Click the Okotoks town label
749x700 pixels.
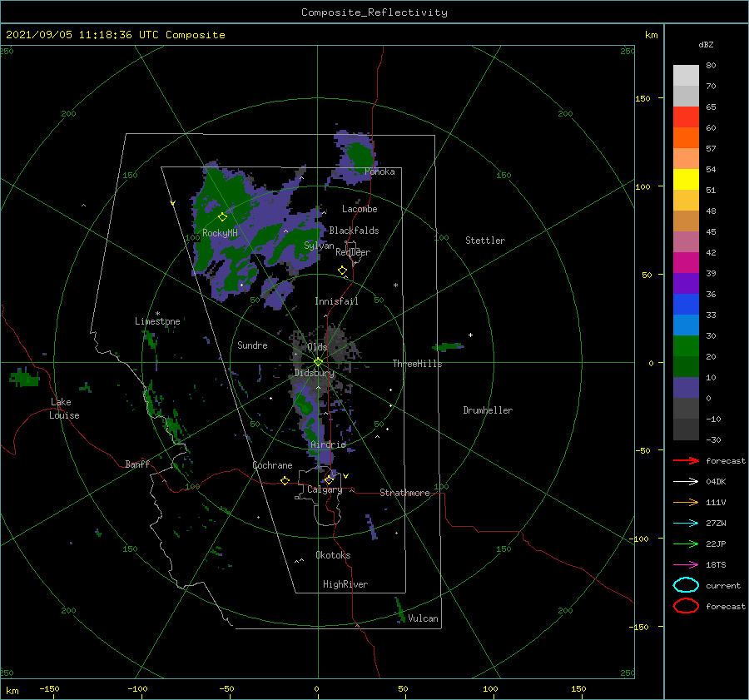point(333,555)
